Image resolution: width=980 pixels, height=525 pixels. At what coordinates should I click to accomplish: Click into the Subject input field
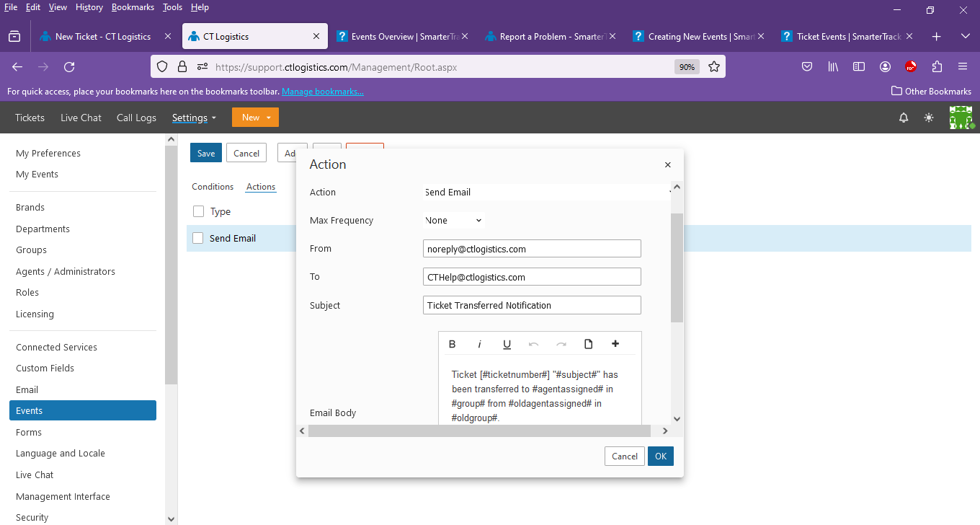coord(532,305)
